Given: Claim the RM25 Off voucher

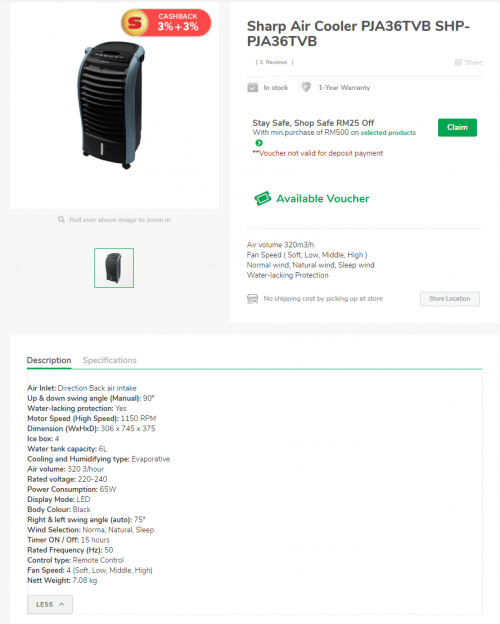Looking at the screenshot, I should pyautogui.click(x=457, y=127).
